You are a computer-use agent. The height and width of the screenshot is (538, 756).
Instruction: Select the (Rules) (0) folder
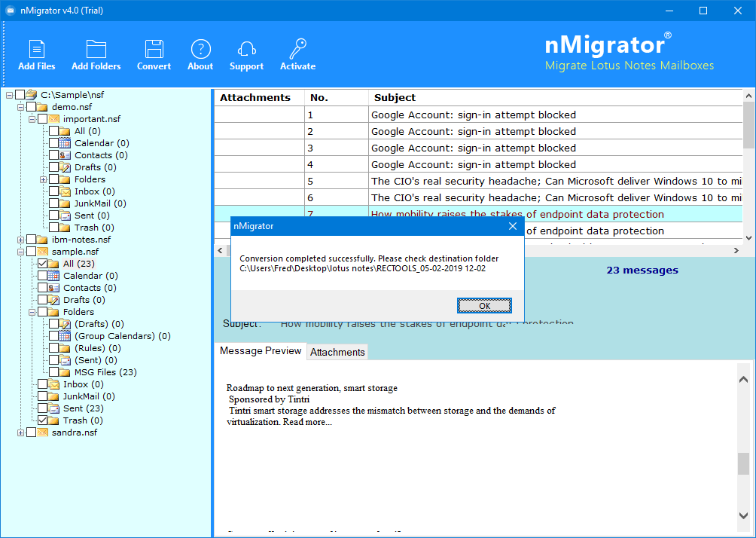point(97,348)
